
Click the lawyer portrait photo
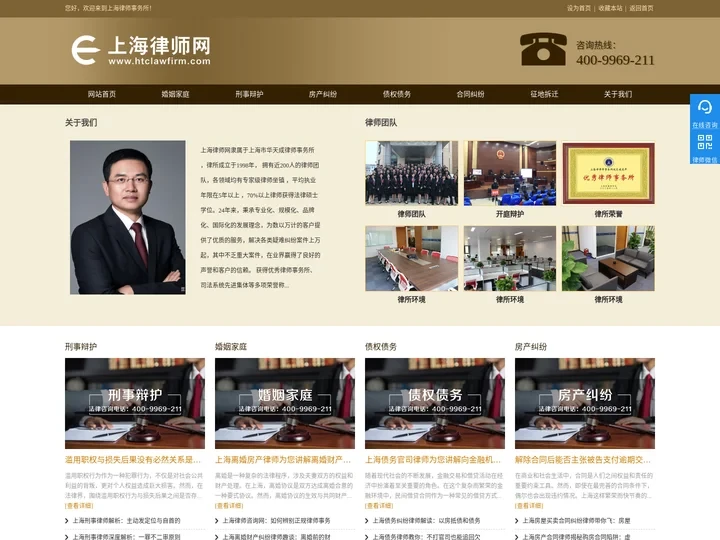(128, 217)
